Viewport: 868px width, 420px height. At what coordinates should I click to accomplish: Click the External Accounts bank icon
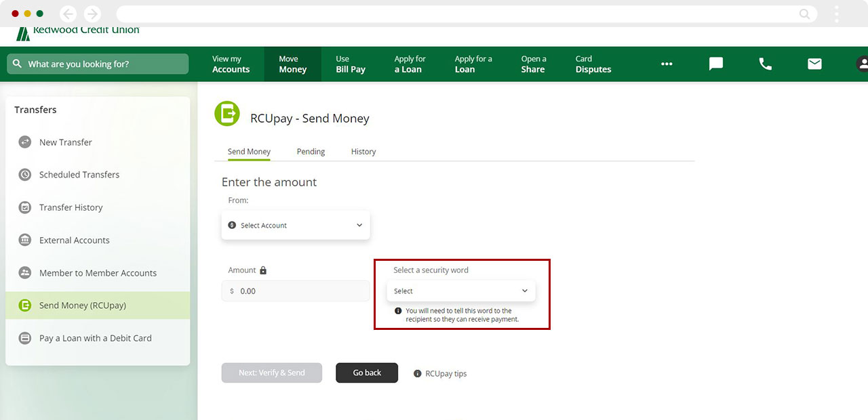[25, 240]
